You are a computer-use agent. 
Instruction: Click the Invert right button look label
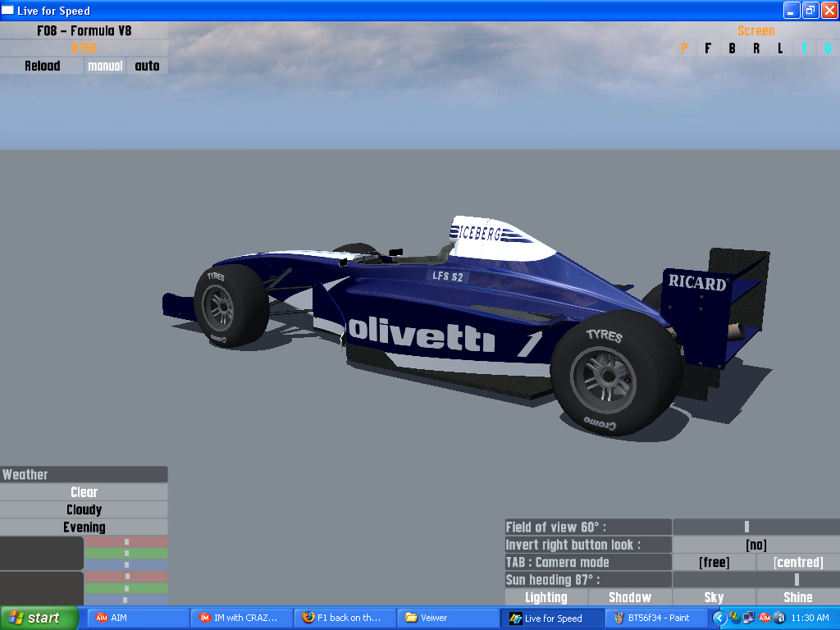588,545
